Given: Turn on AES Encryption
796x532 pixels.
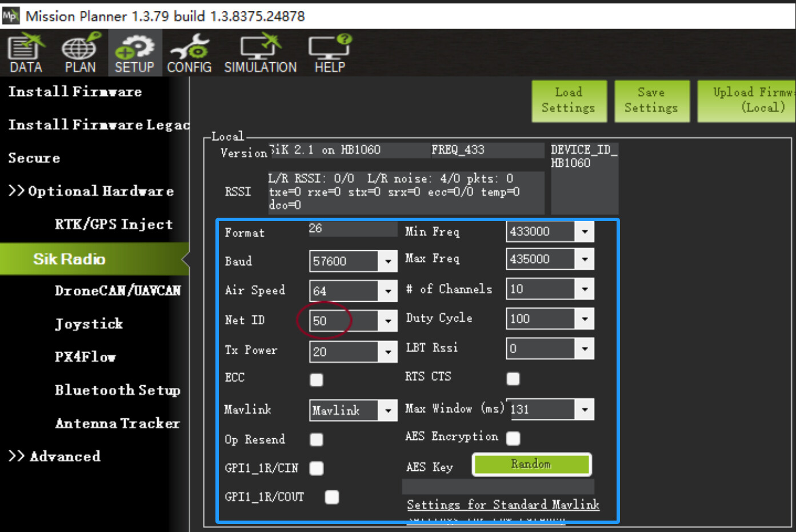Looking at the screenshot, I should (x=513, y=438).
